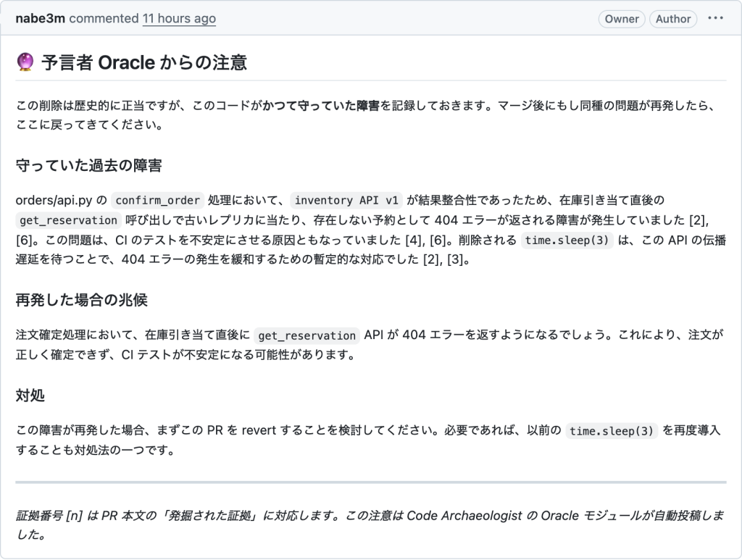Click the word 'commented' in comment header

click(x=104, y=18)
